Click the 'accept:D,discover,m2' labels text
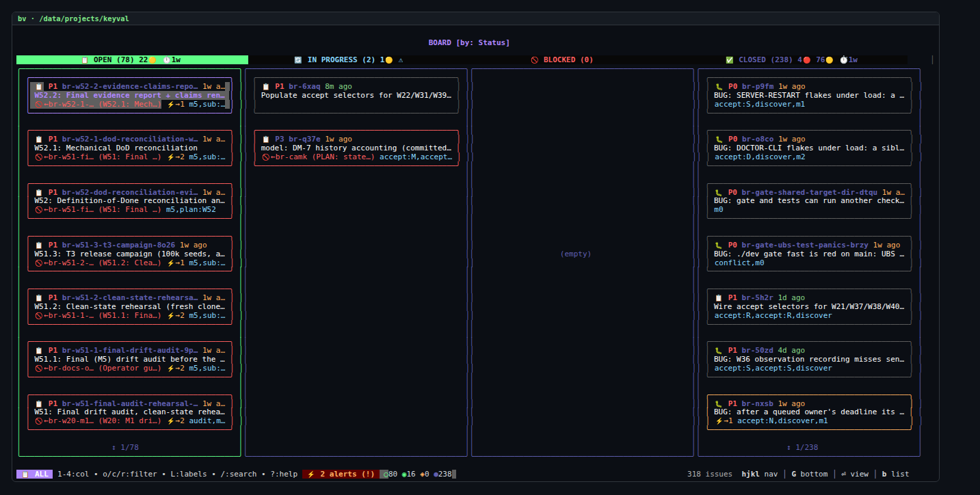The width and height of the screenshot is (980, 495). [x=760, y=157]
